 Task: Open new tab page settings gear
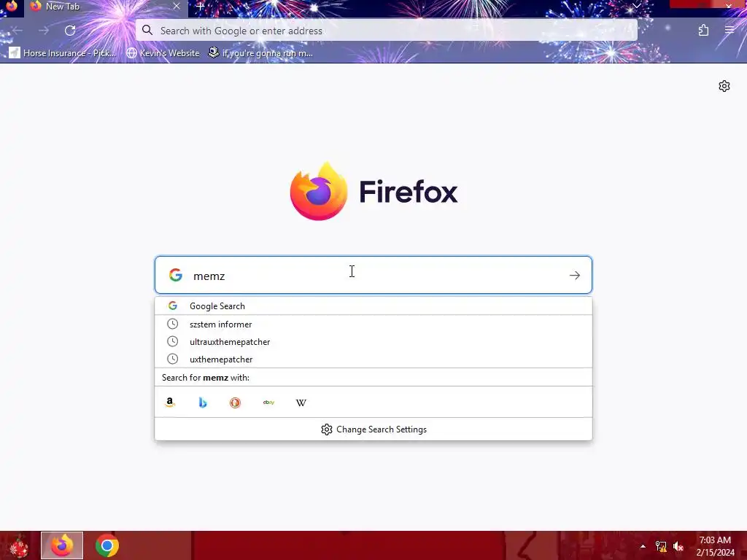(724, 86)
